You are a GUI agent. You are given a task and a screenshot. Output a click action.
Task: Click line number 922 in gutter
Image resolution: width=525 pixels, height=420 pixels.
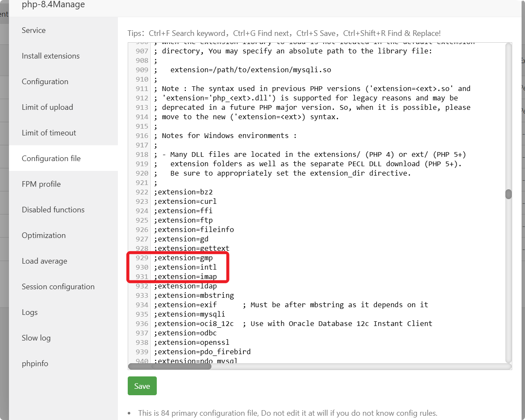coord(142,192)
